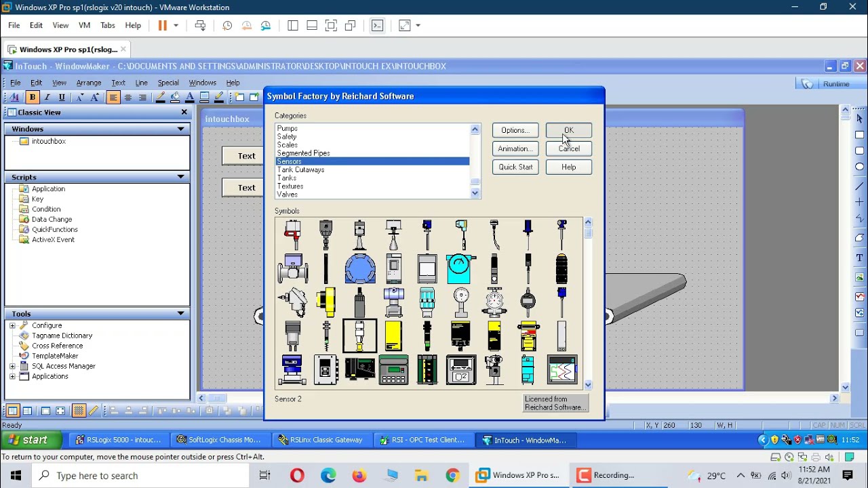Open the Line menu in WindowMaker

coord(141,83)
